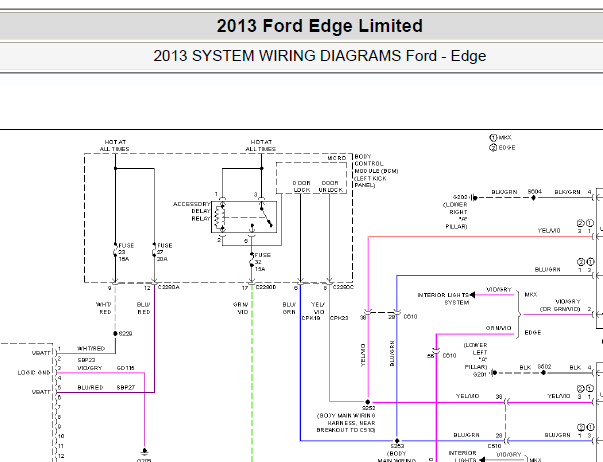Click the "(LOWER RIGHT A PILLAR)" location note
The image size is (603, 462).
click(455, 215)
